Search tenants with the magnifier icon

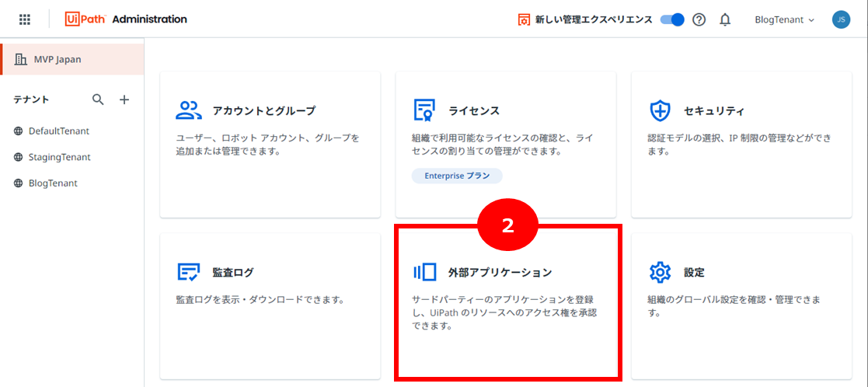pos(98,99)
